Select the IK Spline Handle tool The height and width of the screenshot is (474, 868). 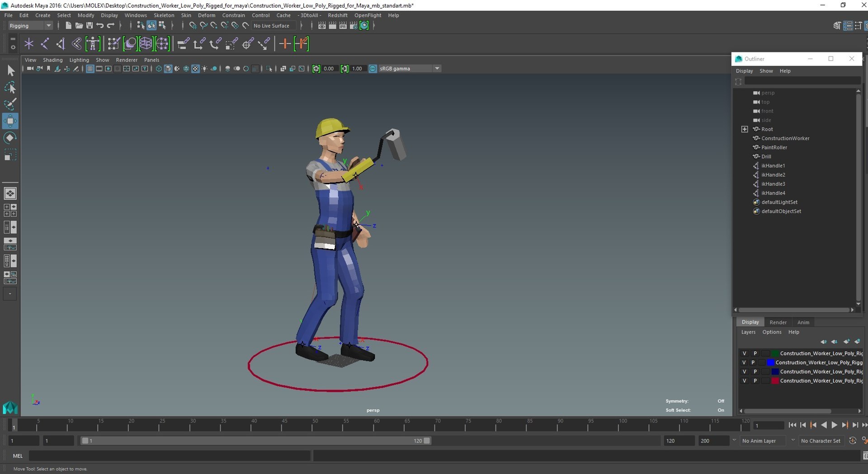coord(76,44)
